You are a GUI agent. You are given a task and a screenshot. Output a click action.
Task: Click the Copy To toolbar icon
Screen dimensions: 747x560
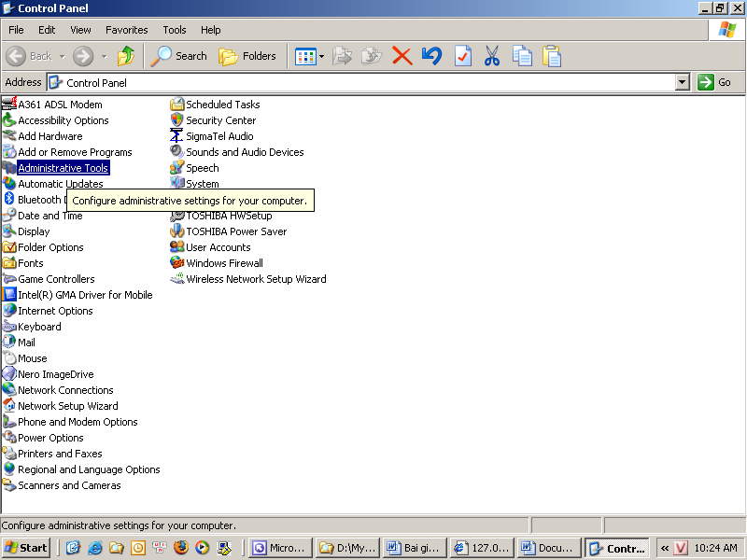pyautogui.click(x=372, y=56)
